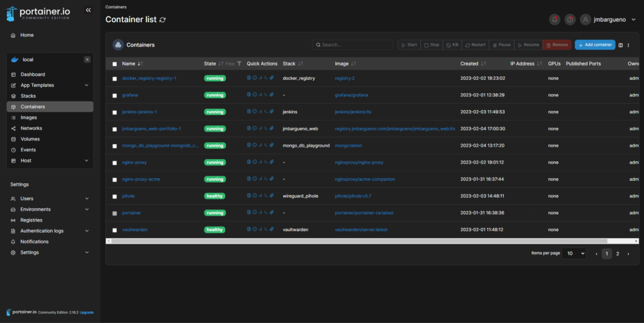Close the local environment with X

point(87,60)
